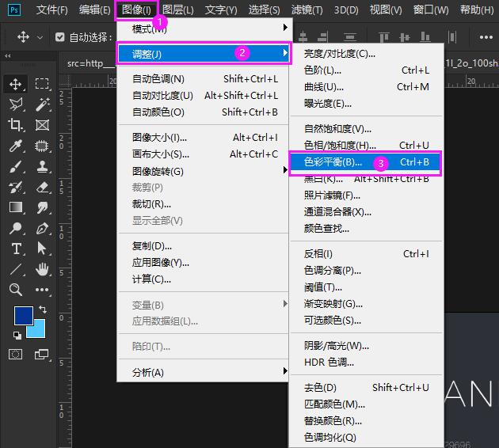Click 画布大小(S) menu item
Viewport: 499px width, 448px height.
[203, 154]
